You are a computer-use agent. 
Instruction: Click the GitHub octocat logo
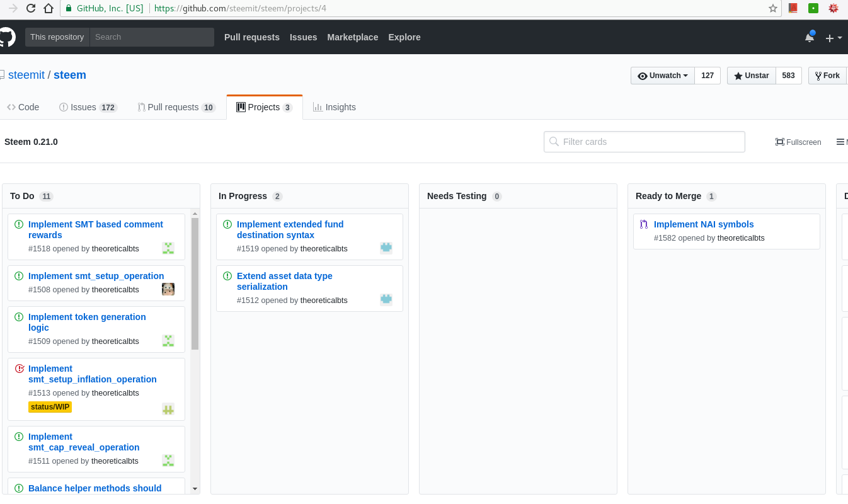6,37
